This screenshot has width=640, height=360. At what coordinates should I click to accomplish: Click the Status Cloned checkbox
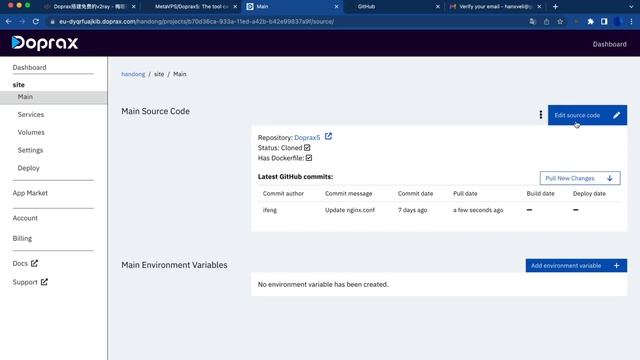tap(307, 148)
